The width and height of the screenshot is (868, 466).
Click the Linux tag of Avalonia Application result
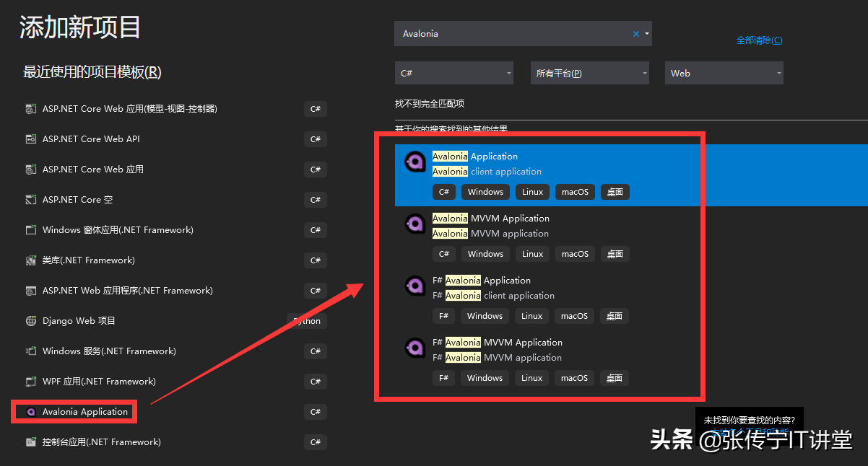pos(532,192)
